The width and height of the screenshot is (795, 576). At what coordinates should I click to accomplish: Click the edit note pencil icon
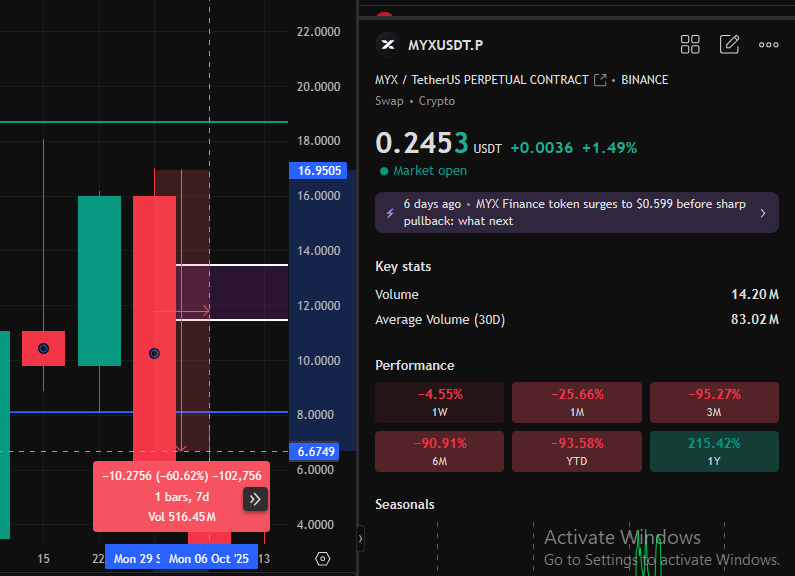[x=729, y=45]
